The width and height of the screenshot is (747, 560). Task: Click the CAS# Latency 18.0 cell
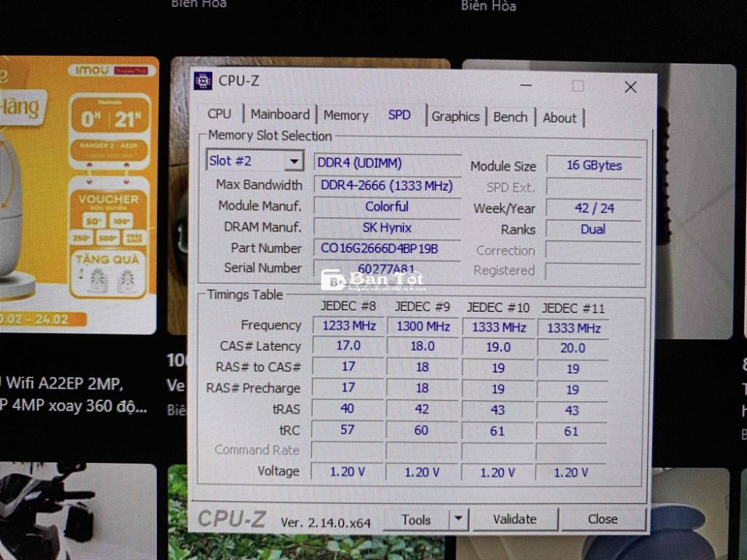pyautogui.click(x=423, y=346)
